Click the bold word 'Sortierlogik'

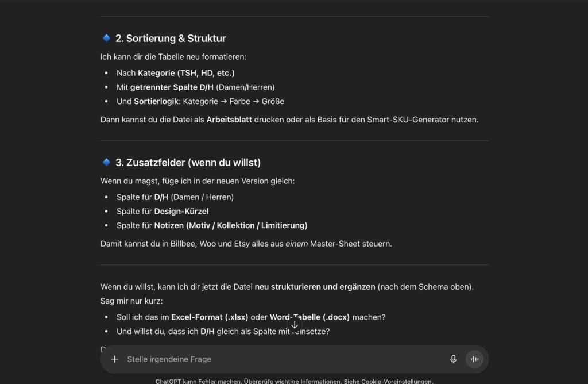tap(156, 101)
